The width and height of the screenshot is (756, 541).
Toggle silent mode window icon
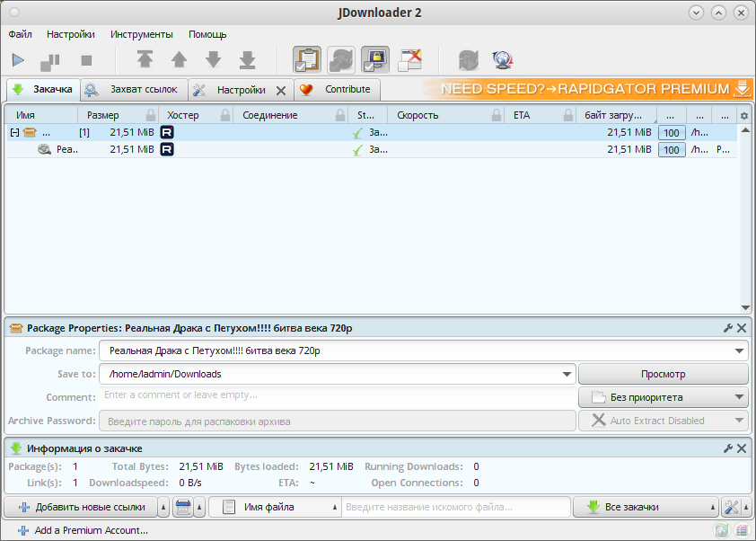tap(409, 60)
